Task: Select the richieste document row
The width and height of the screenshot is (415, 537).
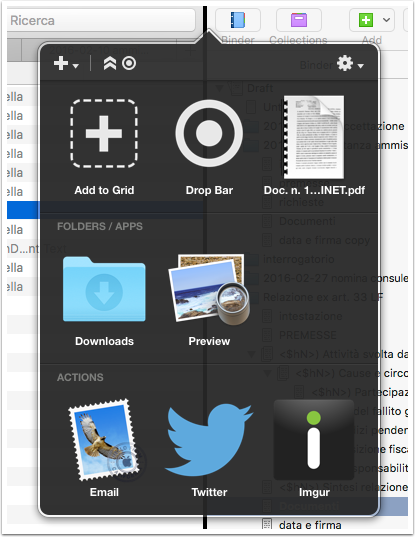Action: 301,202
